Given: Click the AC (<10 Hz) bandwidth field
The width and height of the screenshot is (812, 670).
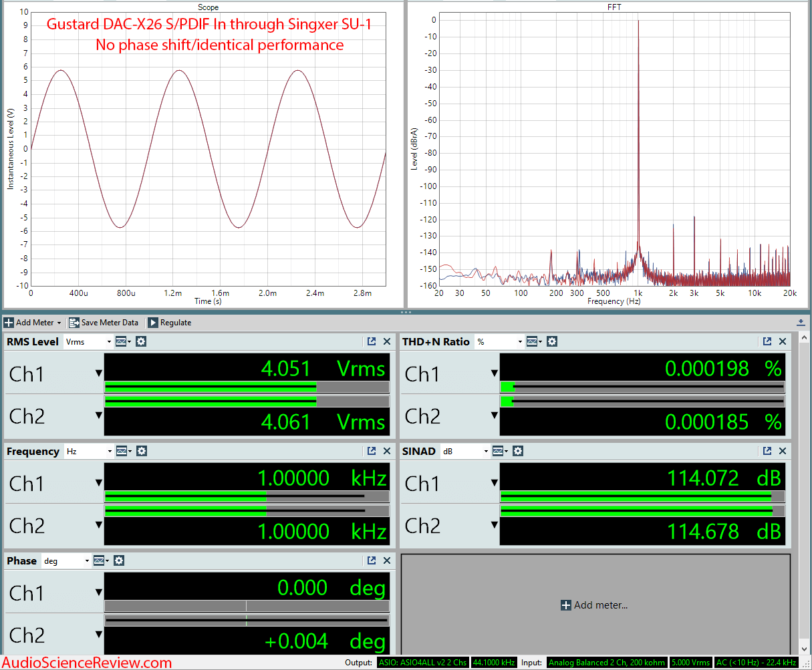Looking at the screenshot, I should [756, 663].
